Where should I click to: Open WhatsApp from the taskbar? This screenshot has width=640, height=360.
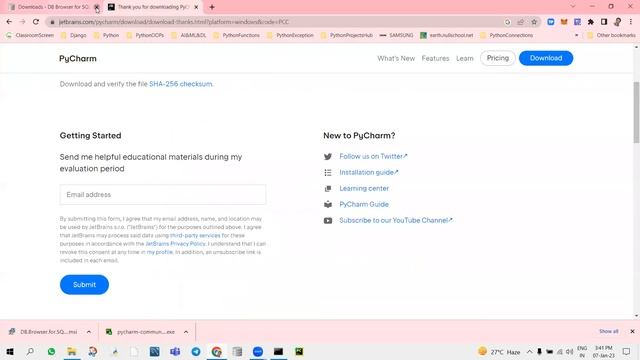pyautogui.click(x=51, y=351)
